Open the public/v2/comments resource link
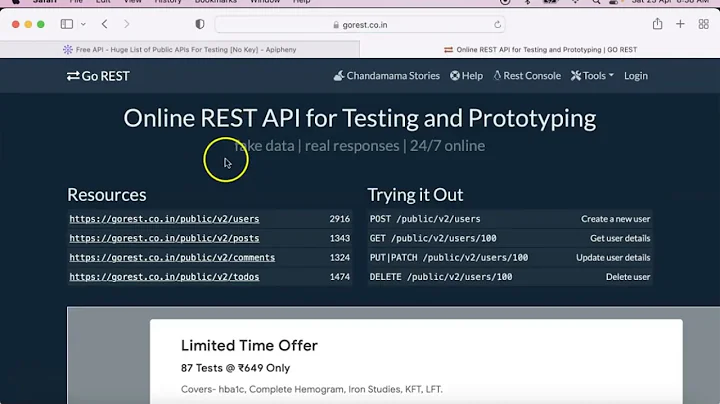The height and width of the screenshot is (404, 720). coord(172,258)
